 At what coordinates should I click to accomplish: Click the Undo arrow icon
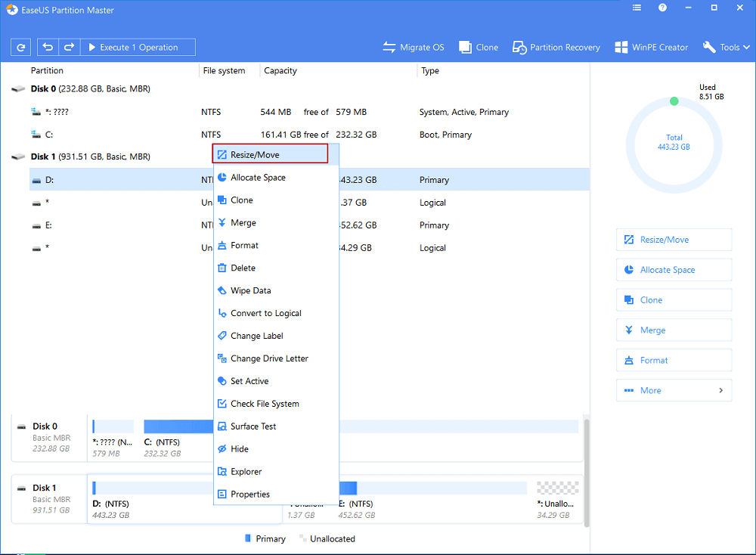[x=48, y=47]
